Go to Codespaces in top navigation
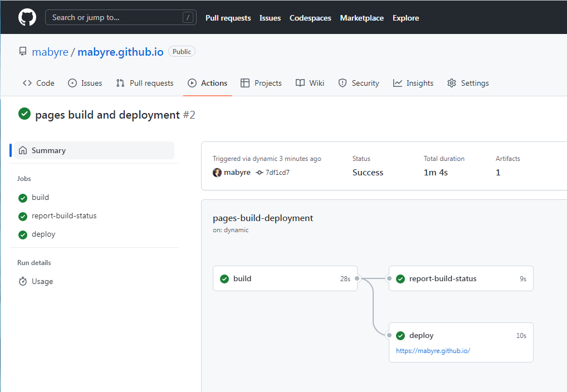The image size is (567, 392). [310, 18]
